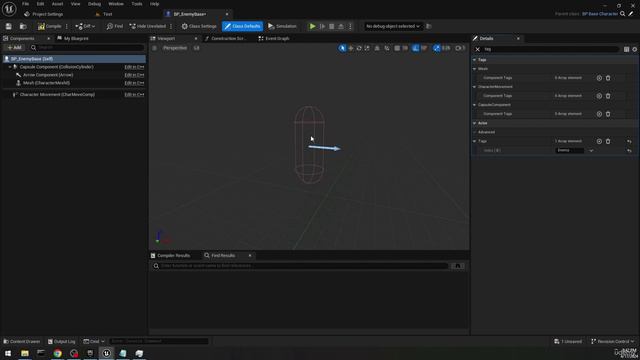The image size is (640, 360).
Task: Open the debug object selector dropdown
Action: click(x=393, y=26)
